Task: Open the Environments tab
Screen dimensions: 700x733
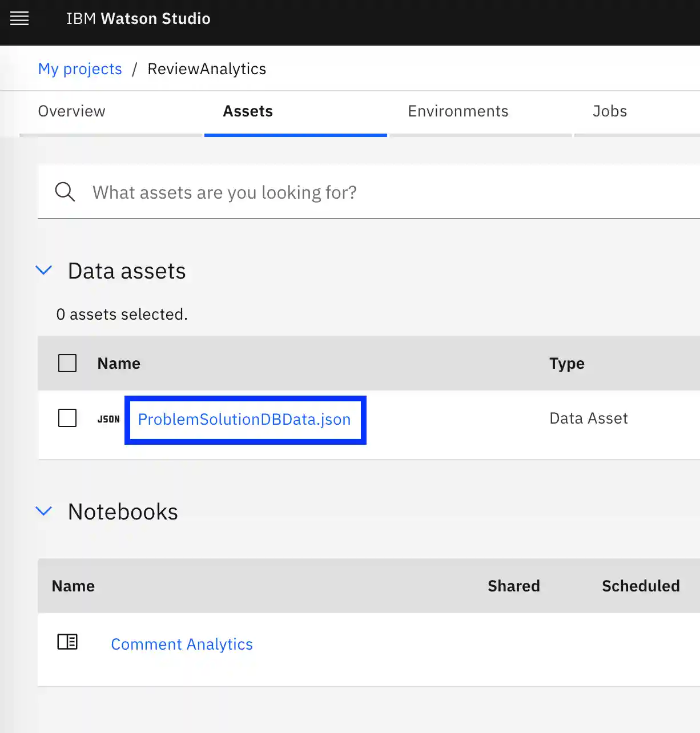Action: pyautogui.click(x=458, y=111)
